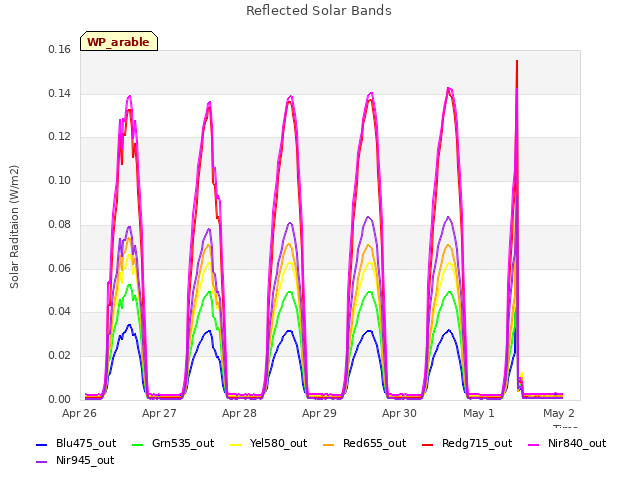Click the orange Red655_out legend color marker

tap(329, 444)
